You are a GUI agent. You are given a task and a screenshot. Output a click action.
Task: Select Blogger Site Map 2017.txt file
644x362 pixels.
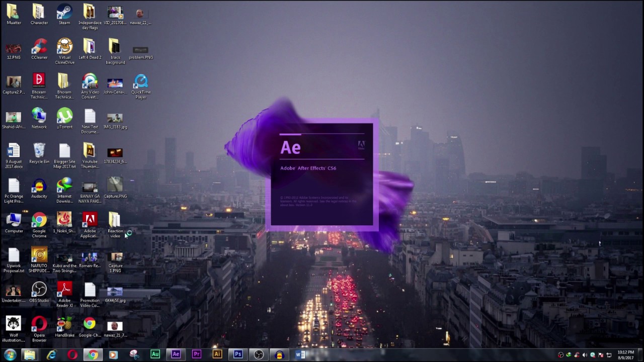(64, 155)
